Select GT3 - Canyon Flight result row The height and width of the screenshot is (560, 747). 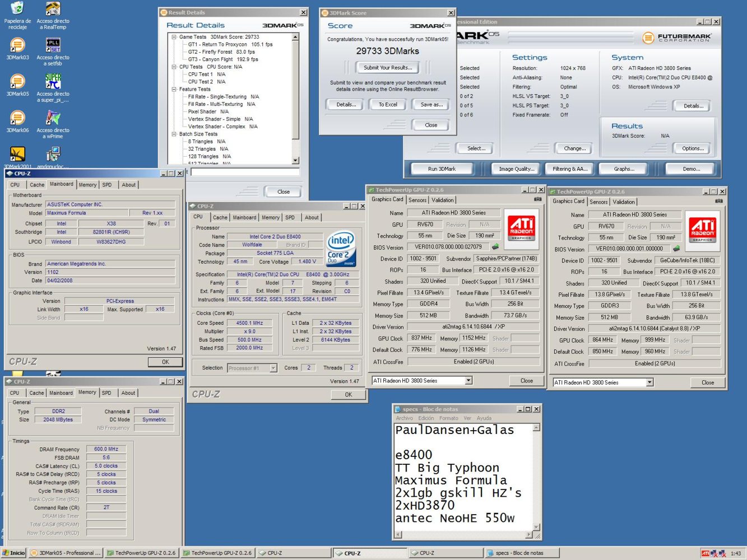coord(223,59)
